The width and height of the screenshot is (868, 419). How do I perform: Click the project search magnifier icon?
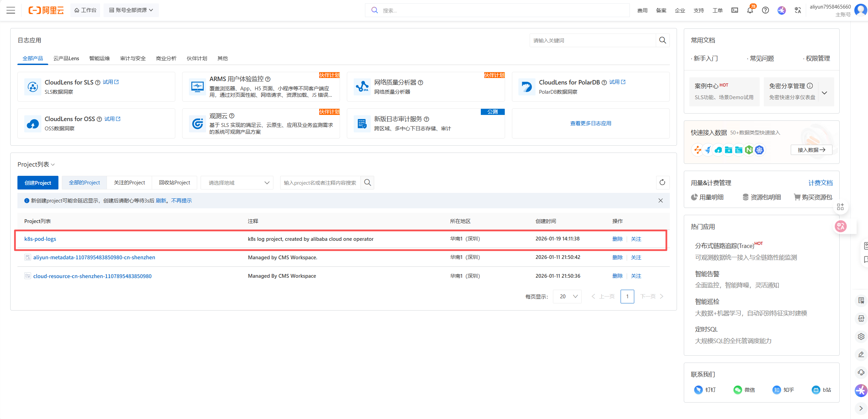coord(367,183)
